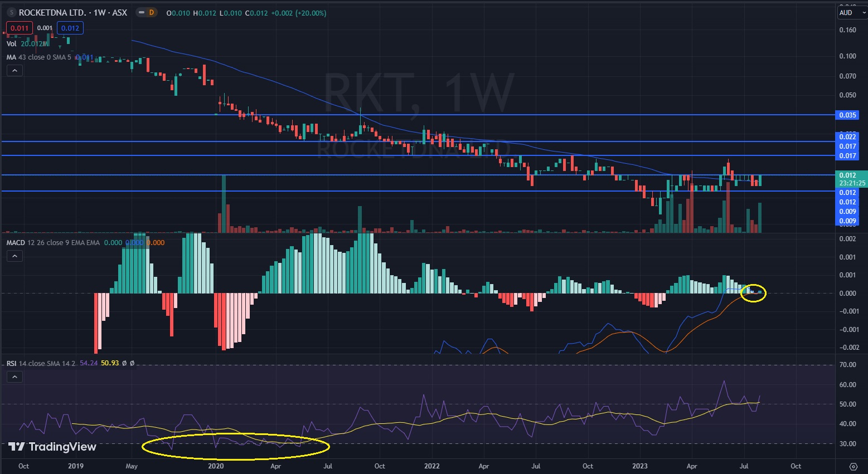868x474 pixels.
Task: Click the 0.050 price scale label
Action: tap(847, 95)
